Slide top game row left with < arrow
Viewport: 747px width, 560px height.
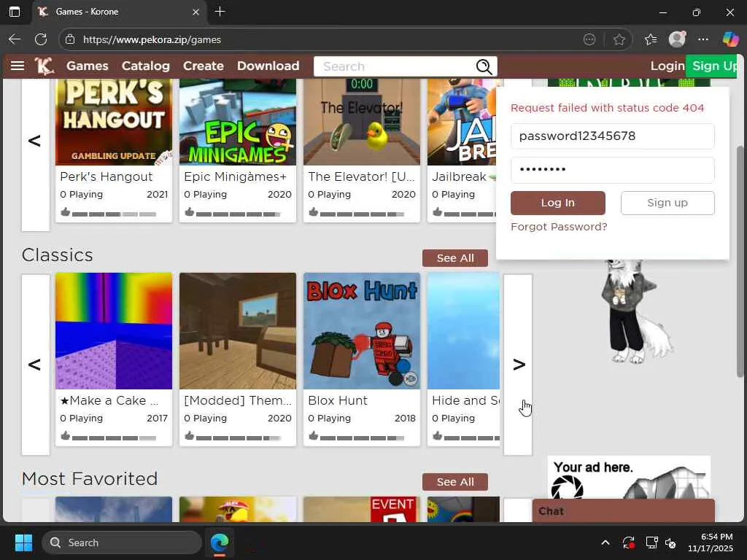tap(35, 155)
